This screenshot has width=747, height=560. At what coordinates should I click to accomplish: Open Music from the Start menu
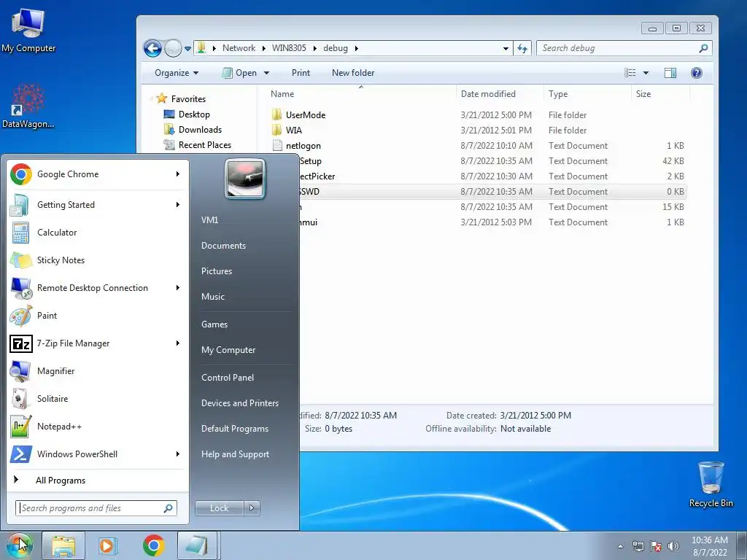coord(212,297)
